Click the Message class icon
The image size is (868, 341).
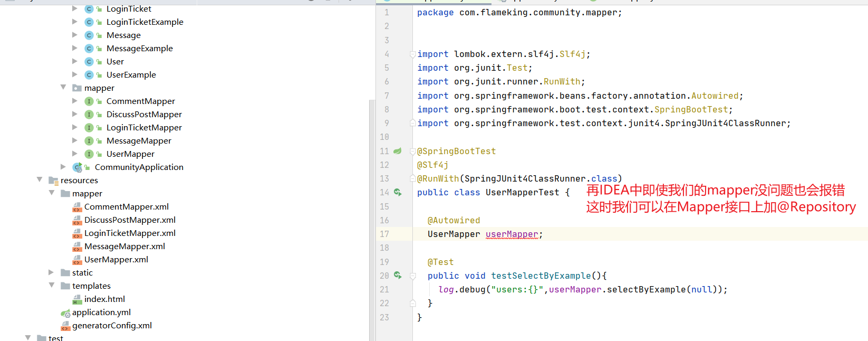pyautogui.click(x=89, y=35)
